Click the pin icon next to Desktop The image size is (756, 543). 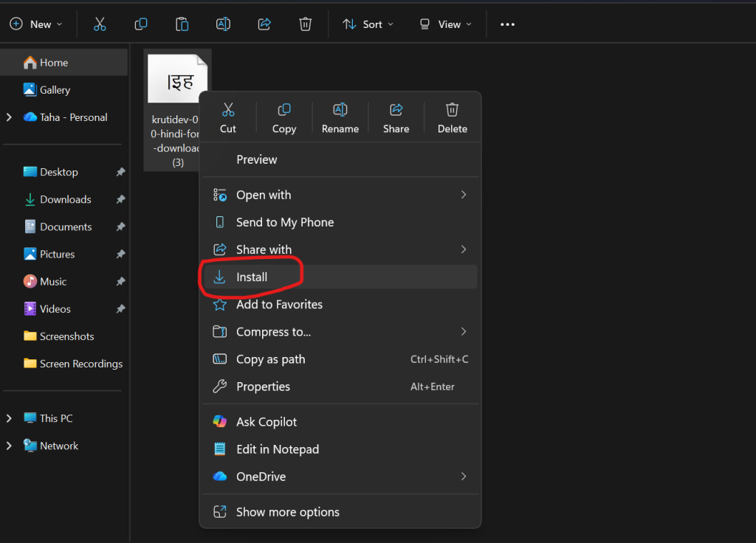point(120,171)
